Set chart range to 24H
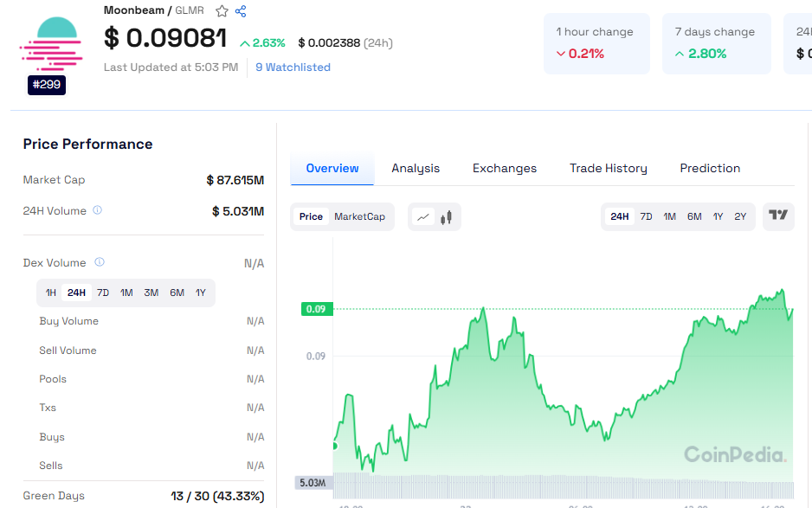812x508 pixels. [619, 216]
